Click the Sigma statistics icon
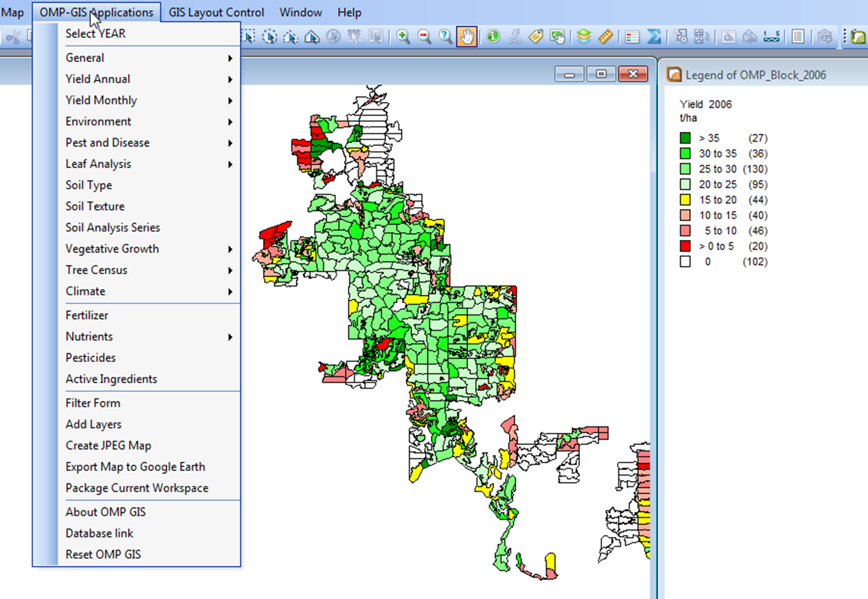Screen dimensions: 868x599 tap(654, 37)
